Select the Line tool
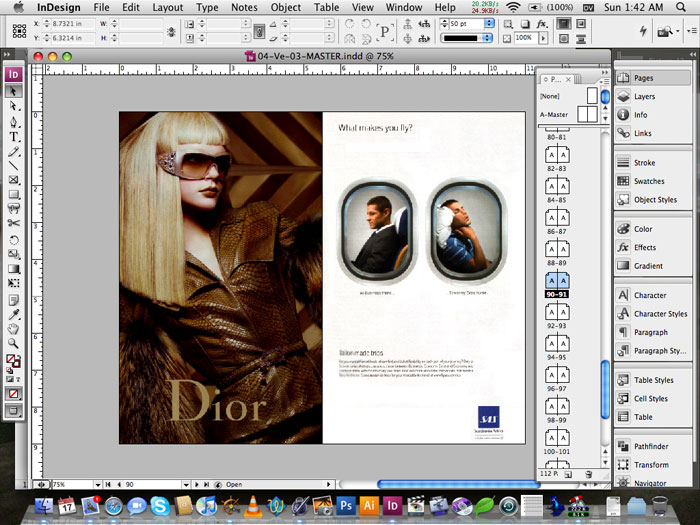This screenshot has height=525, width=700. (x=14, y=166)
